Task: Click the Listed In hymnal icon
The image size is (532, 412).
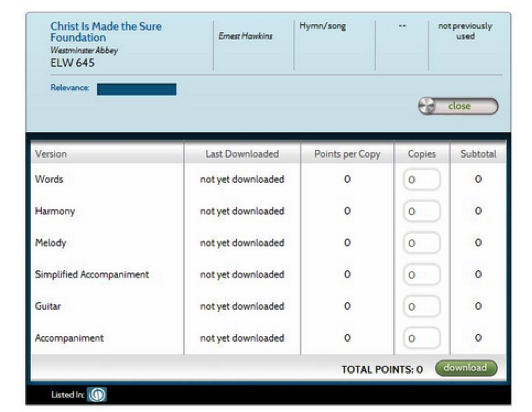Action: tap(97, 394)
